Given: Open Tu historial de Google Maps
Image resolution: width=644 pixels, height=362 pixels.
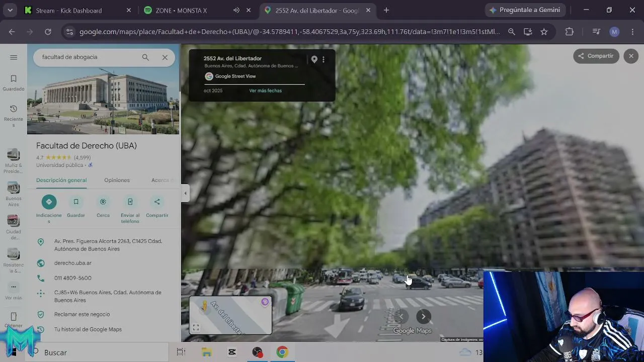Looking at the screenshot, I should click(88, 329).
